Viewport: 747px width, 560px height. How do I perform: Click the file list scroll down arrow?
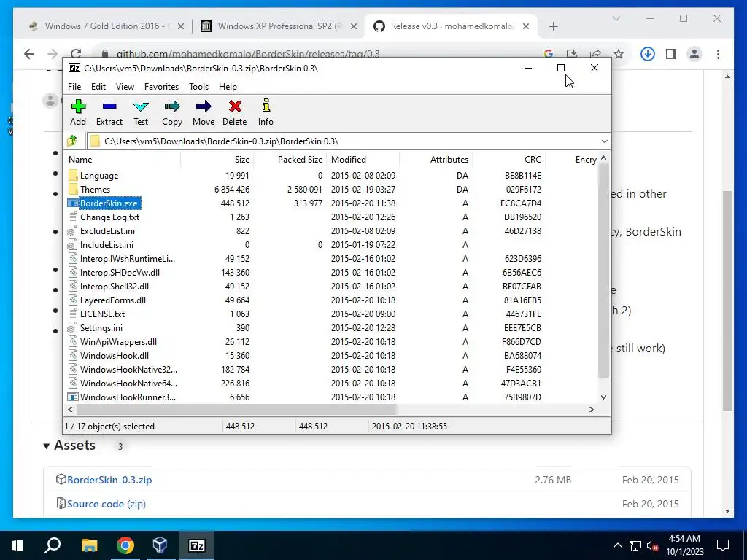603,397
